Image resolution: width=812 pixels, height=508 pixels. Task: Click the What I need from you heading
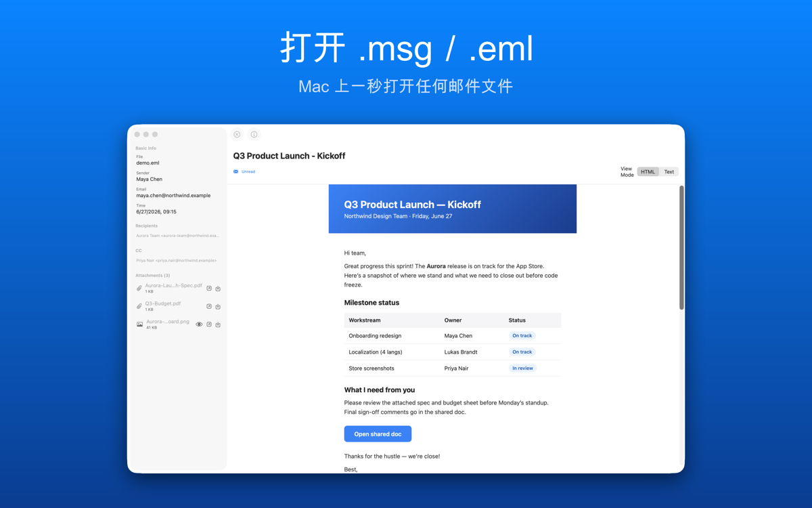(x=380, y=389)
